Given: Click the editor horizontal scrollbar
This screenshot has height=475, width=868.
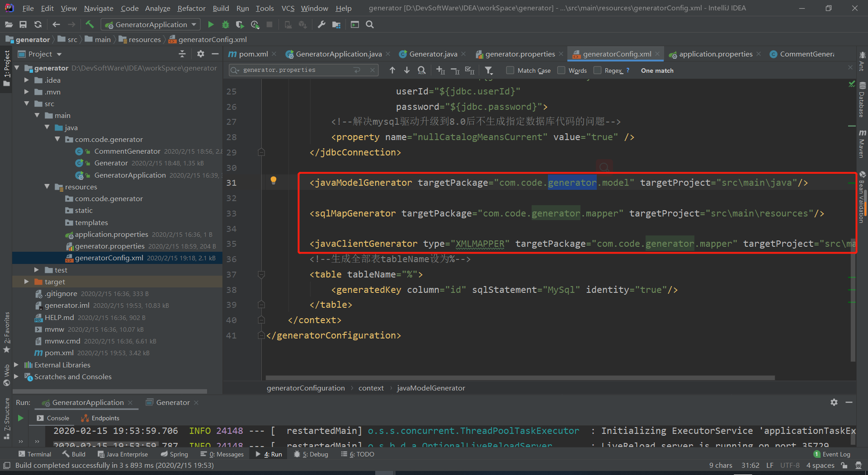Looking at the screenshot, I should click(520, 378).
